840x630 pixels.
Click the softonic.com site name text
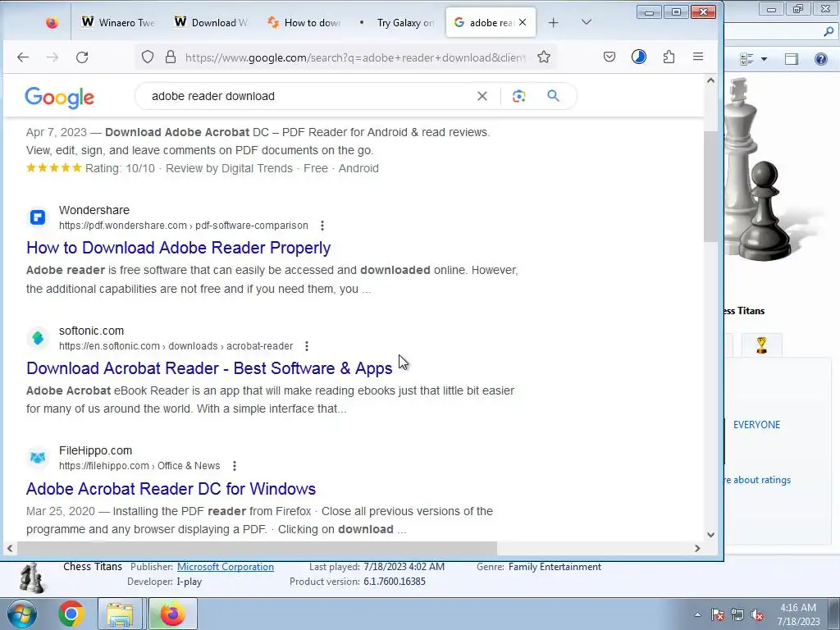point(91,331)
